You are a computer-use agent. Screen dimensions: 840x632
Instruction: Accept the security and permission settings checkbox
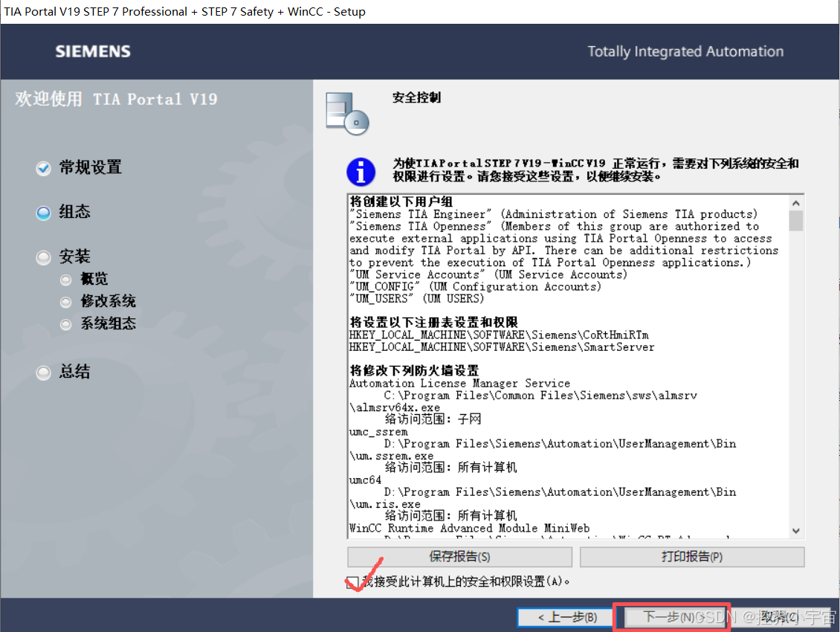pos(352,582)
